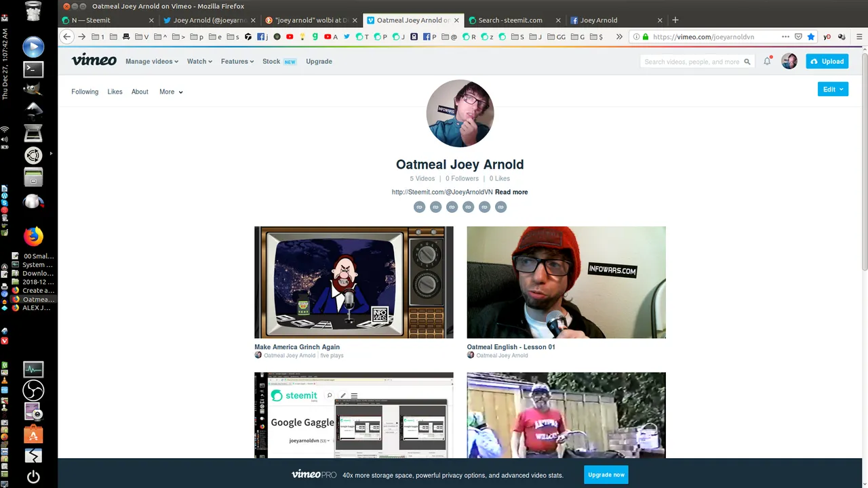Open the Terminal in the dock
Viewport: 868px width, 488px height.
click(x=33, y=68)
